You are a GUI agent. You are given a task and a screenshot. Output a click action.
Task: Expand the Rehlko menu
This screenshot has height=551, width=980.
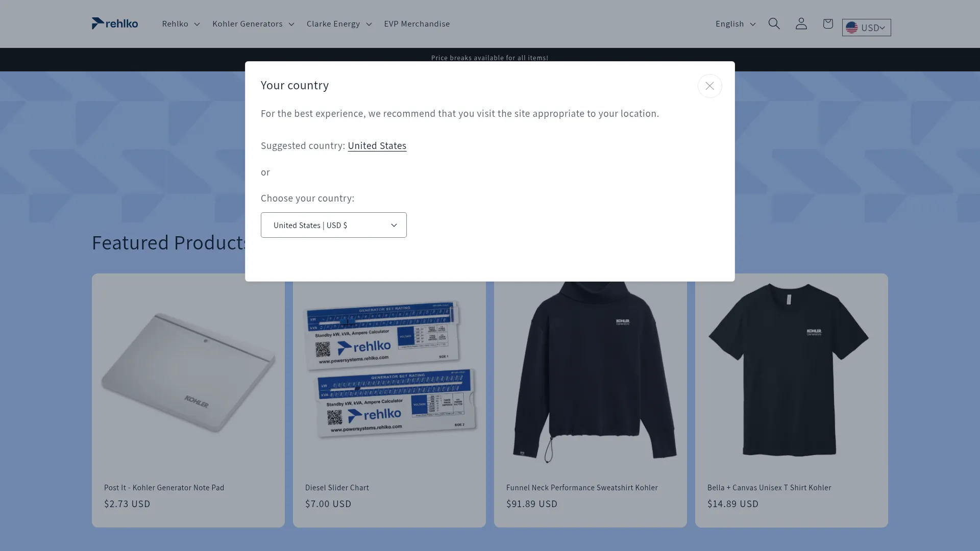coord(181,24)
